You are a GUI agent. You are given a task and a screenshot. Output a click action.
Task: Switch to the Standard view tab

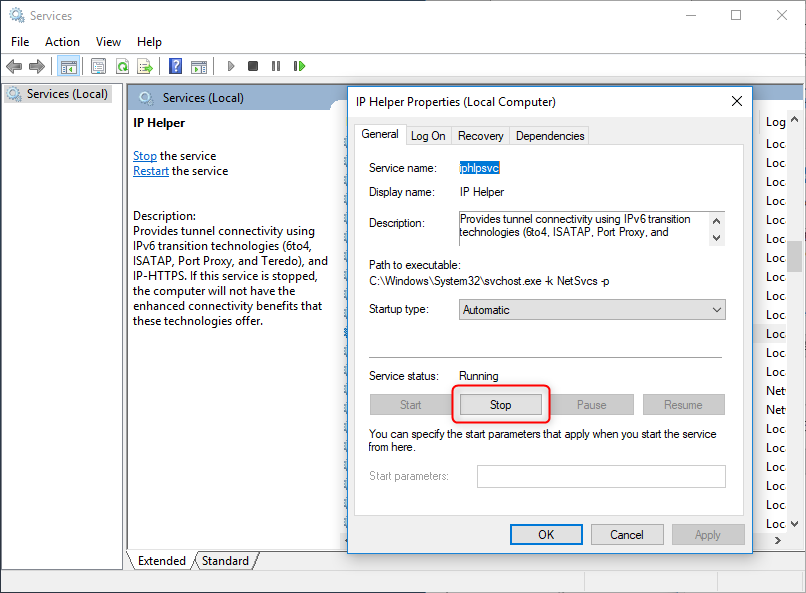[225, 561]
